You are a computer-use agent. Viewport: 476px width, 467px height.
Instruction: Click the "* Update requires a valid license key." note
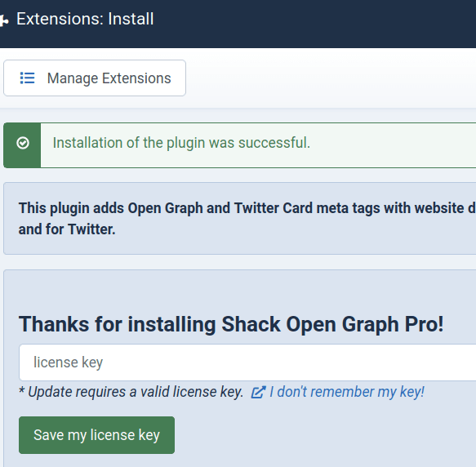[131, 392]
